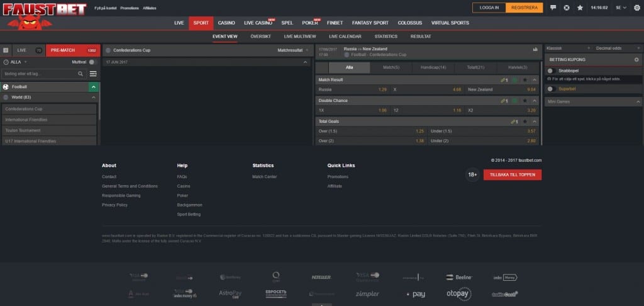Collapse the Match Result market
The width and height of the screenshot is (644, 306).
click(x=535, y=80)
